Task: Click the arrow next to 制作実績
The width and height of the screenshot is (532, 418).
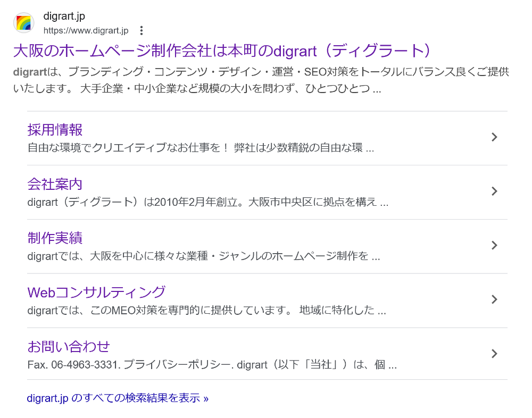Action: [x=494, y=245]
